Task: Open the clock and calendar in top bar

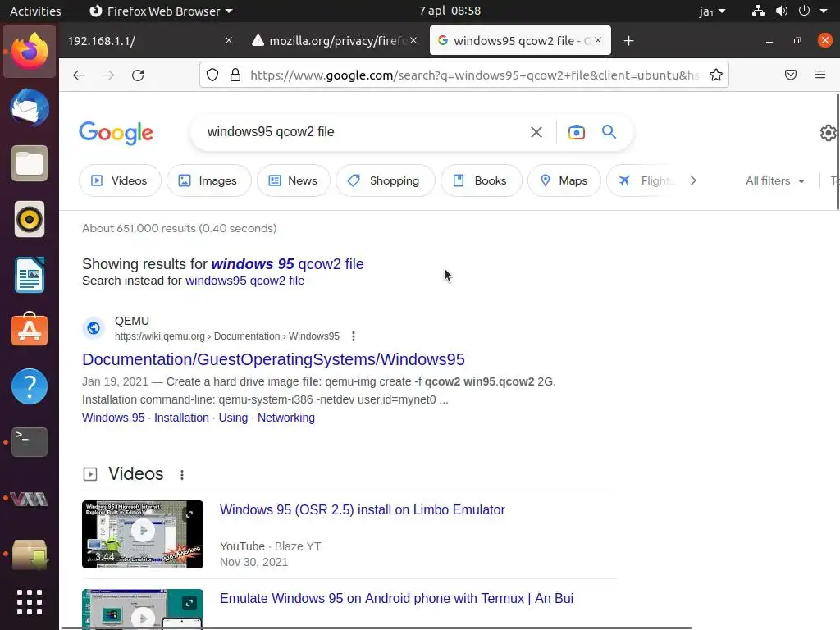Action: pos(450,11)
